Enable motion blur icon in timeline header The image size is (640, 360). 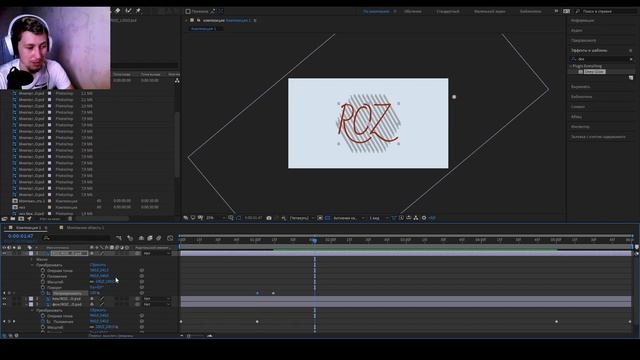[159, 238]
